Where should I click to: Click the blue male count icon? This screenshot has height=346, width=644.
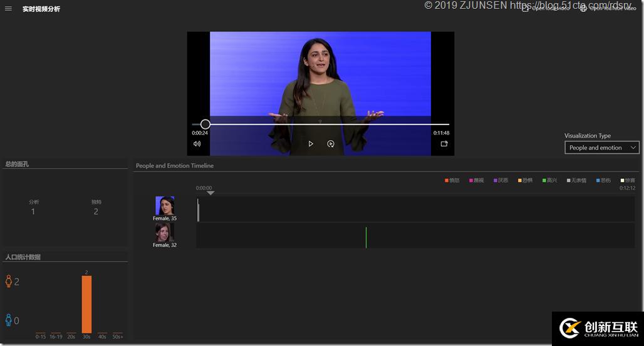coord(9,320)
